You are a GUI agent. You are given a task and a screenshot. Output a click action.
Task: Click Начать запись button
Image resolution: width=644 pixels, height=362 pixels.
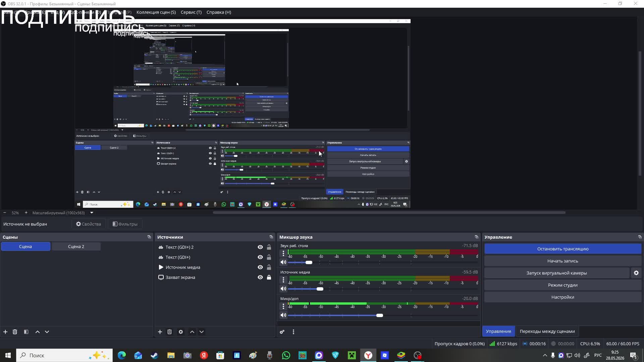(563, 261)
